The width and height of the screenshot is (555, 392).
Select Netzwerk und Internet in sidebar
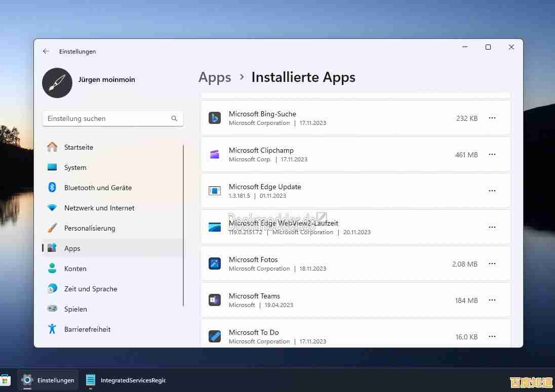(99, 208)
